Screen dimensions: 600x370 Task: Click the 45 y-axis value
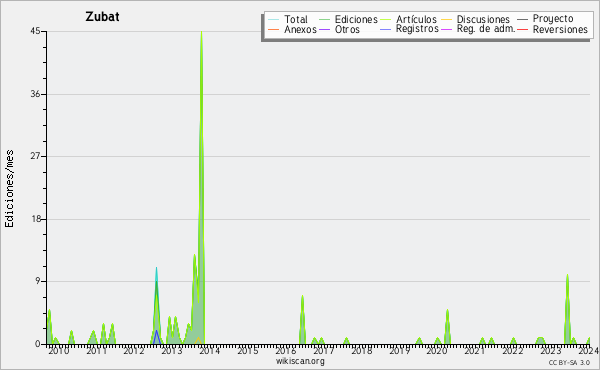coord(35,31)
